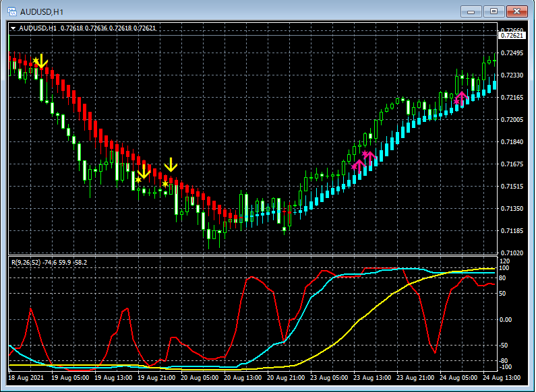Click the 23 Aug 05:00 time label
The image size is (536, 392).
coord(330,378)
